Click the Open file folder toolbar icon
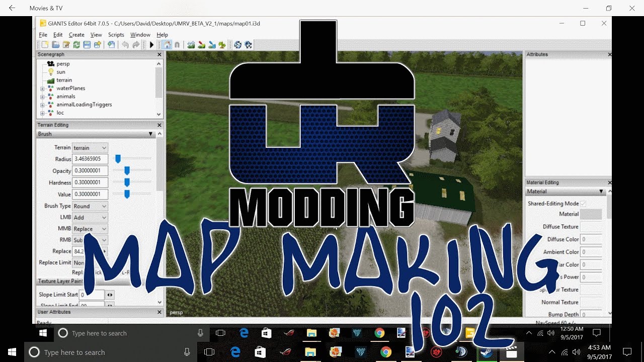 click(55, 45)
